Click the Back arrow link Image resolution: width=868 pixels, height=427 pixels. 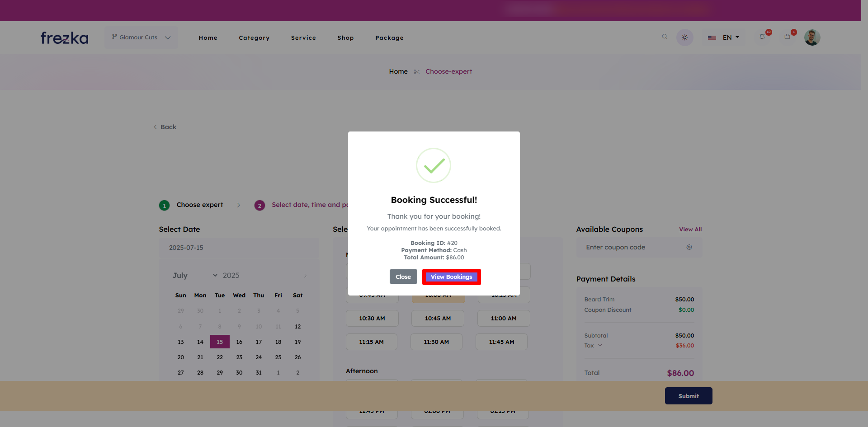pyautogui.click(x=165, y=127)
